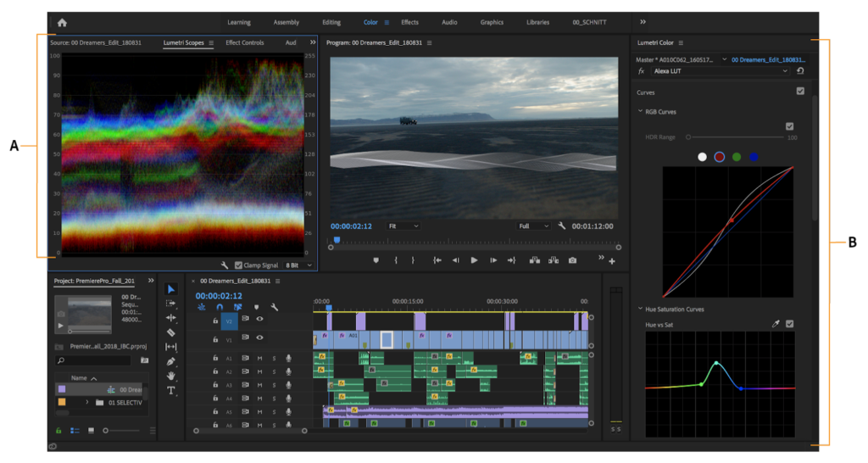Viewport: 868px width, 463px height.
Task: Select the Type tool
Action: (171, 390)
